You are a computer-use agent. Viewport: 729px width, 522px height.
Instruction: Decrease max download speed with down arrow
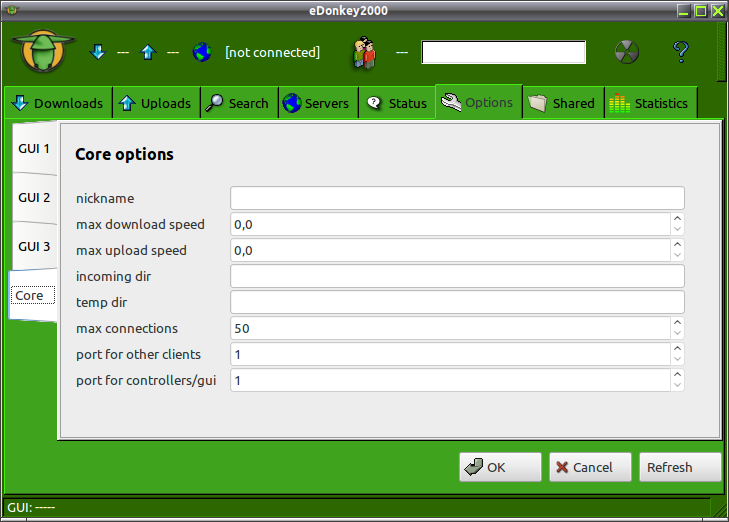(x=677, y=230)
